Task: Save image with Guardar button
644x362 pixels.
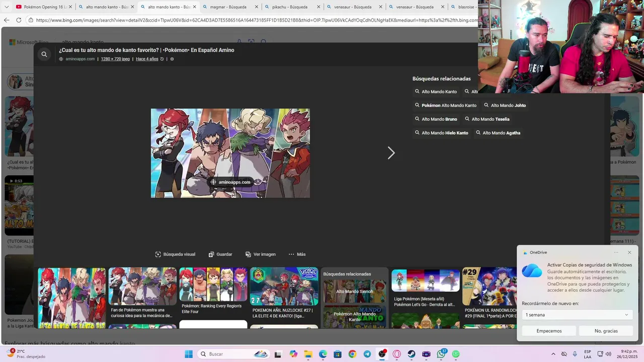Action: click(220, 254)
